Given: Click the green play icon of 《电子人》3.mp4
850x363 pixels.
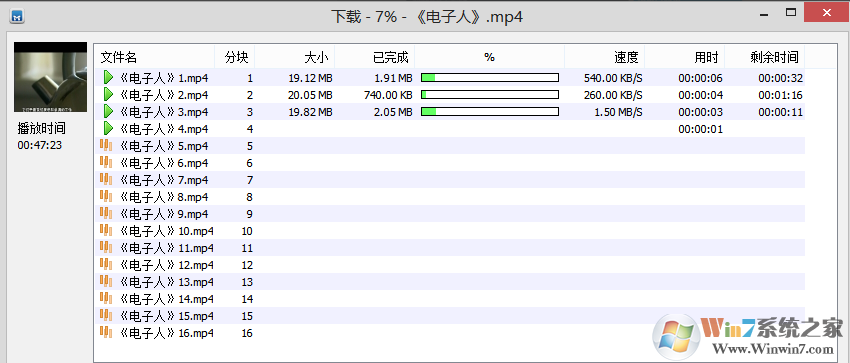Looking at the screenshot, I should pyautogui.click(x=108, y=112).
